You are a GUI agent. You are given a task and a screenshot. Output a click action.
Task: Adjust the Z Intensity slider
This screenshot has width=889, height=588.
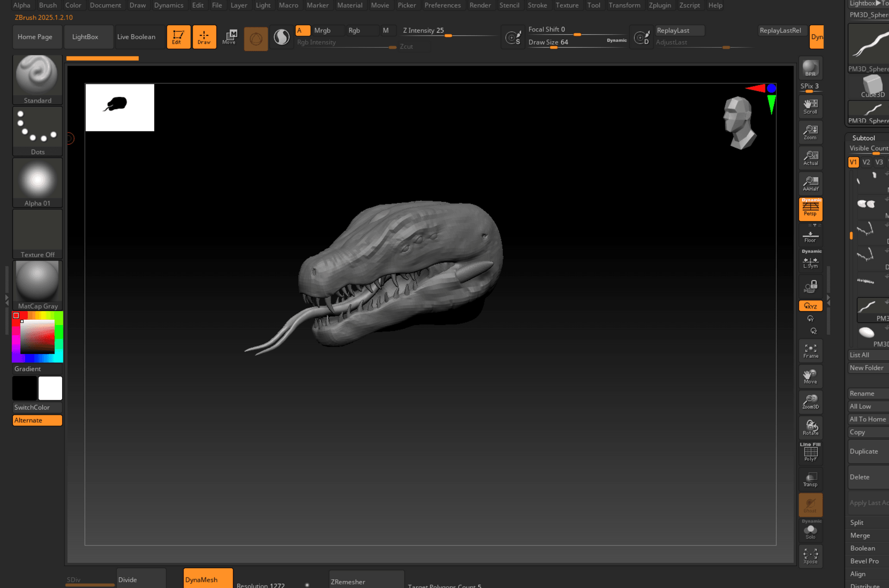click(x=447, y=35)
